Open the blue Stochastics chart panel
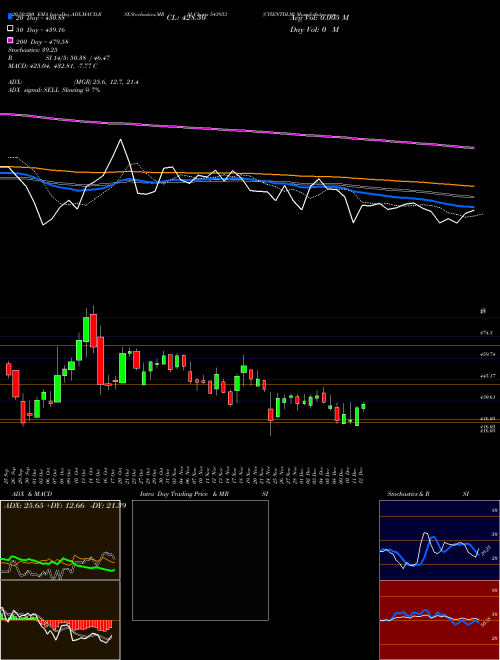Screen dimensions: 500x660 tap(439, 540)
